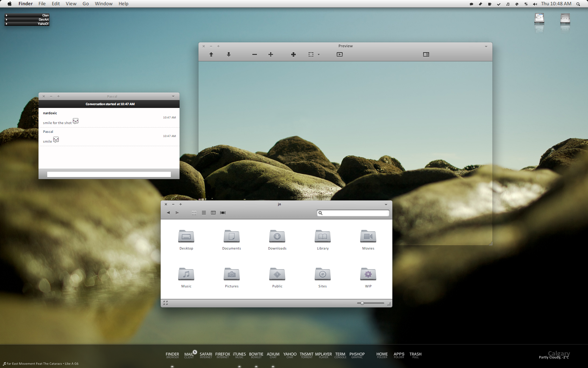Viewport: 588px width, 368px height.
Task: Switch Finder to column view
Action: click(x=213, y=213)
